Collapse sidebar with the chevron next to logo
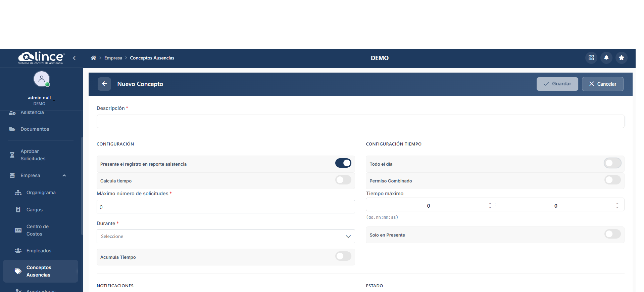The image size is (644, 292). click(x=74, y=58)
